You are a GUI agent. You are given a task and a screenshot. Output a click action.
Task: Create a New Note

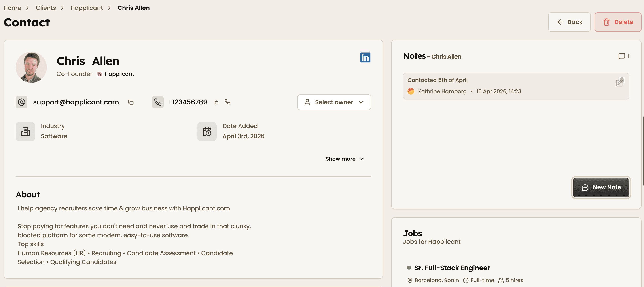(601, 187)
